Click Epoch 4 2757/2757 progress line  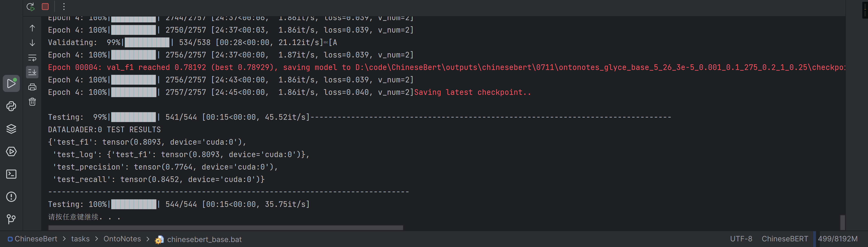(231, 92)
